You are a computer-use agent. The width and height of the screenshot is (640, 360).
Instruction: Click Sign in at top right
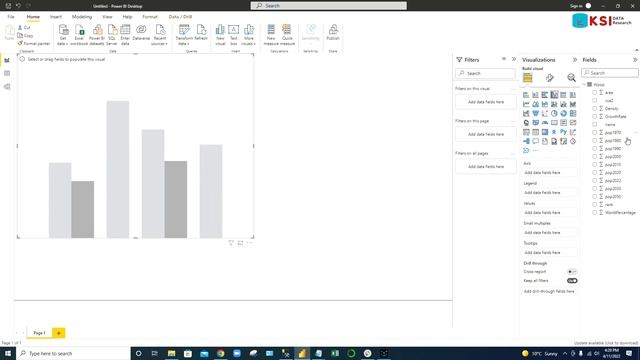576,6
